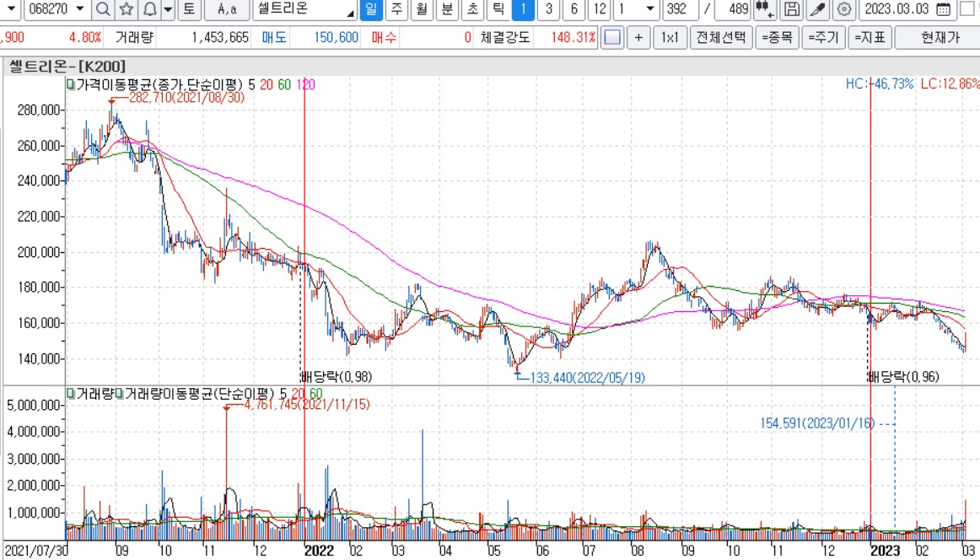Click the volume peak label 4,761,745(2021/11/15)
Screen dimensions: 980x560
tap(307, 404)
